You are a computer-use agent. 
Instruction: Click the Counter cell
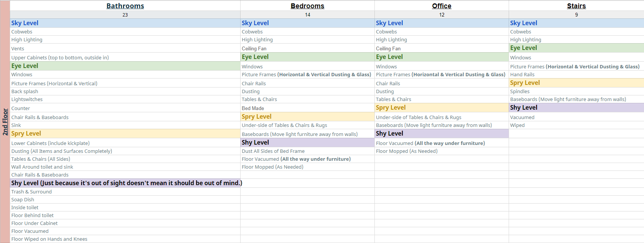(125, 108)
